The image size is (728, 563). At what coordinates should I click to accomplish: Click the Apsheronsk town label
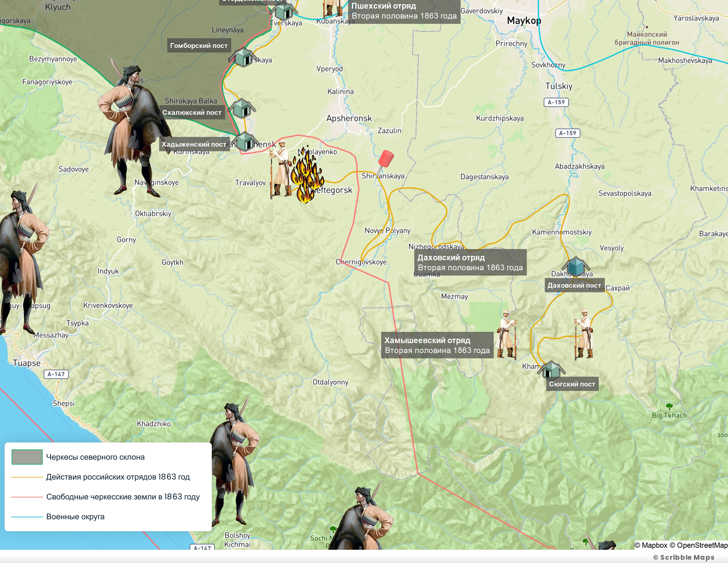(x=349, y=118)
